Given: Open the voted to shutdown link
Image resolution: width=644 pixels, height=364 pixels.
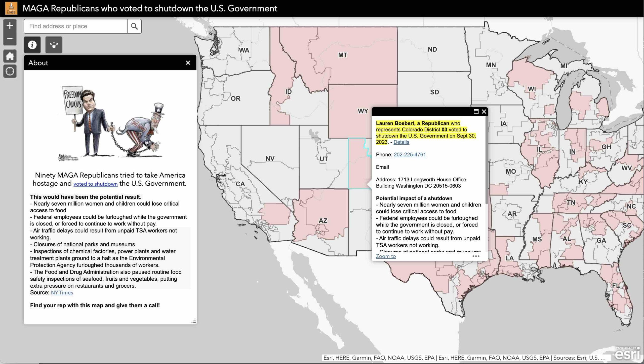Looking at the screenshot, I should [95, 184].
